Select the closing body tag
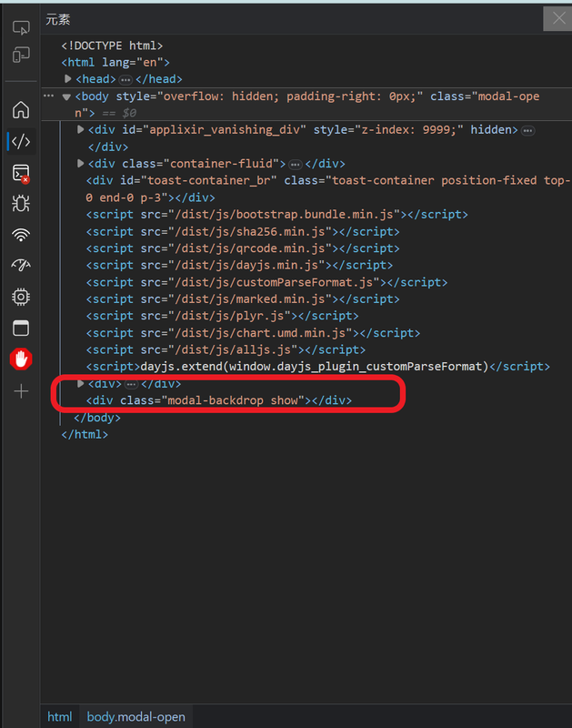The image size is (572, 728). click(97, 418)
